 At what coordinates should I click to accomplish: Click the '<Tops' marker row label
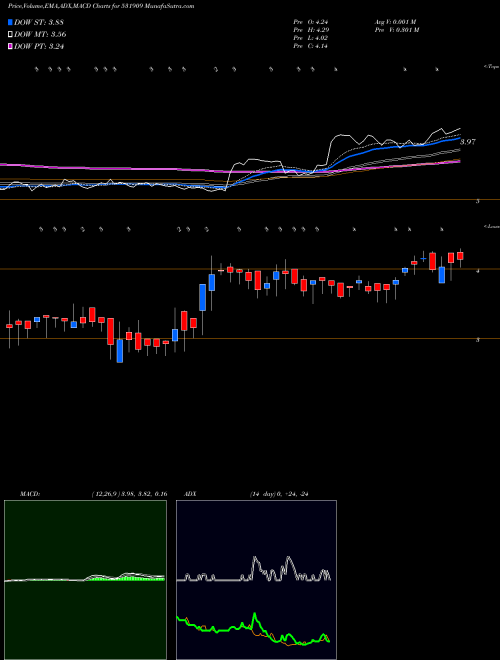491,67
